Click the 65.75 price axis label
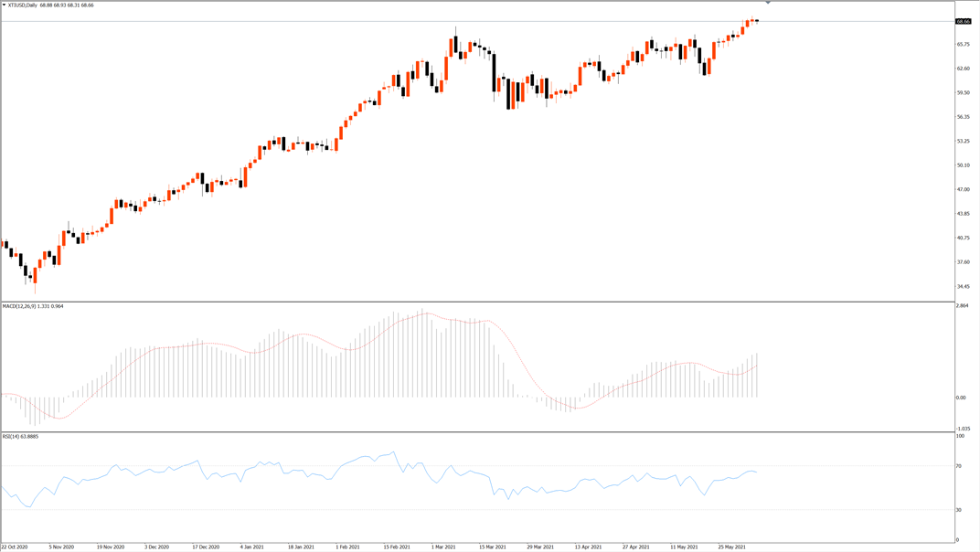This screenshot has width=980, height=552. [x=963, y=45]
